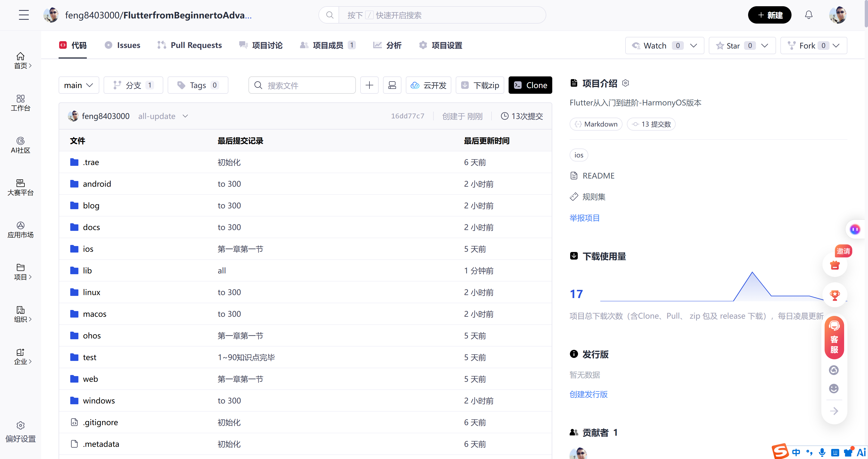Viewport: 868px width, 459px height.
Task: Click the 搜索文件 input field
Action: point(302,85)
